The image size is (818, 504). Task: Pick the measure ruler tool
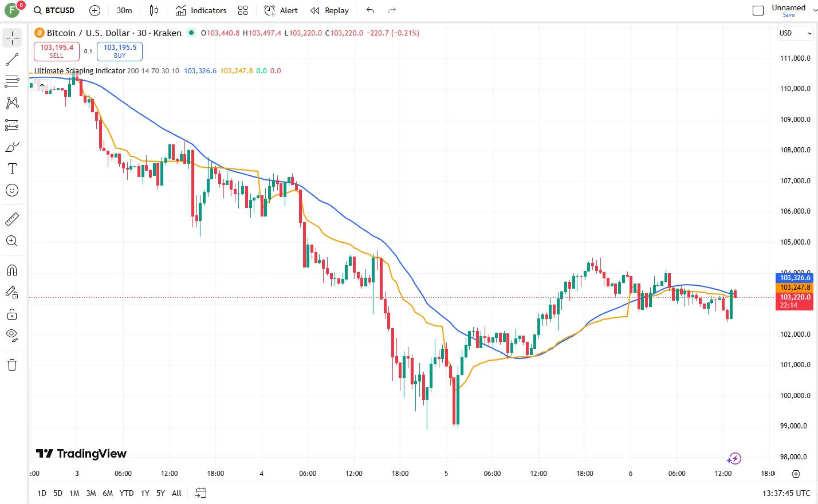[x=12, y=219]
